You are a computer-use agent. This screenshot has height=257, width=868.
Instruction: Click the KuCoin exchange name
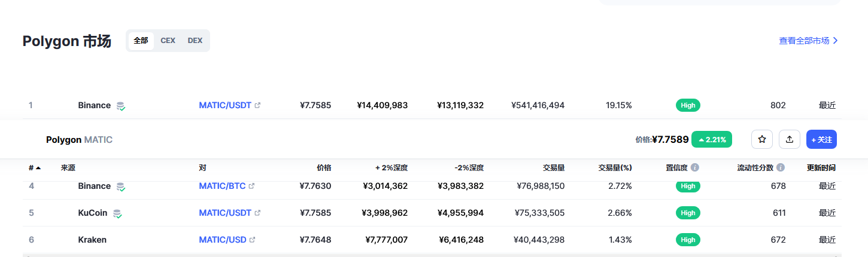[92, 213]
